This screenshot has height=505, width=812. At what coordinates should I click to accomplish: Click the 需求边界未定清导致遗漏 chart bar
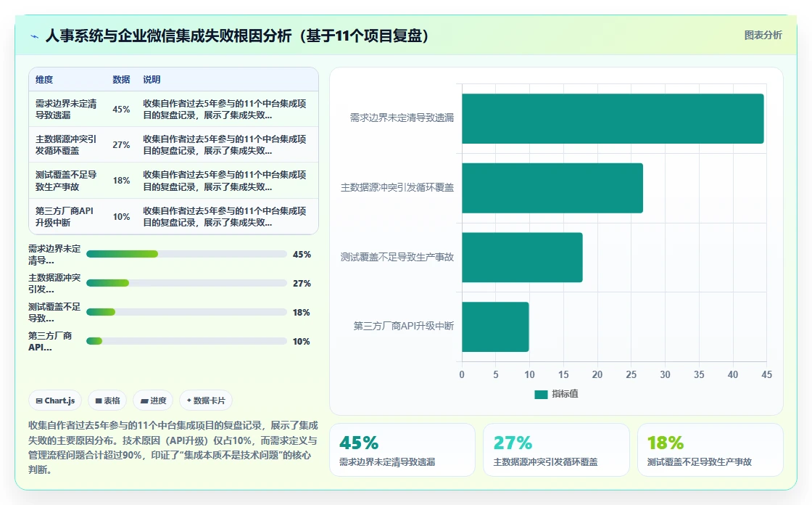[613, 119]
